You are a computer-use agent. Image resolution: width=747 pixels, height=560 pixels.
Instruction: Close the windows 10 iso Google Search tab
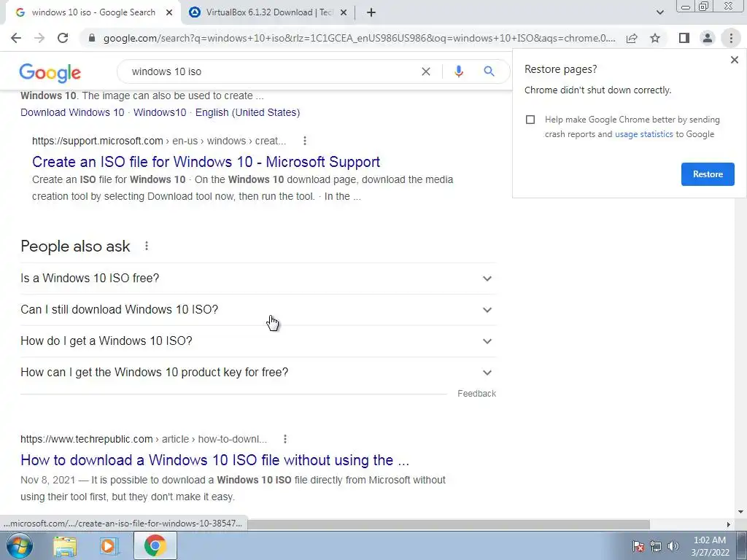(x=169, y=13)
